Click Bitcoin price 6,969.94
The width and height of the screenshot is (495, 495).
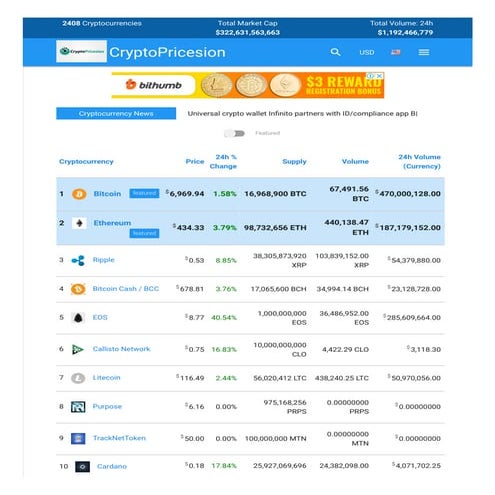185,194
